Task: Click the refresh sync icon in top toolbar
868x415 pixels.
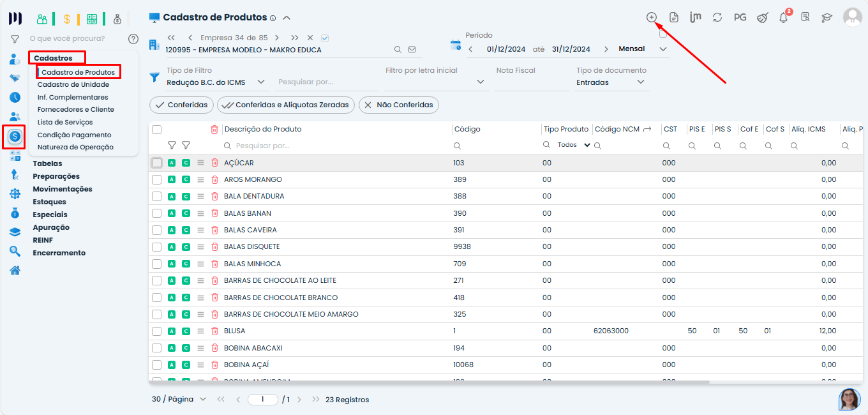Action: pyautogui.click(x=717, y=17)
